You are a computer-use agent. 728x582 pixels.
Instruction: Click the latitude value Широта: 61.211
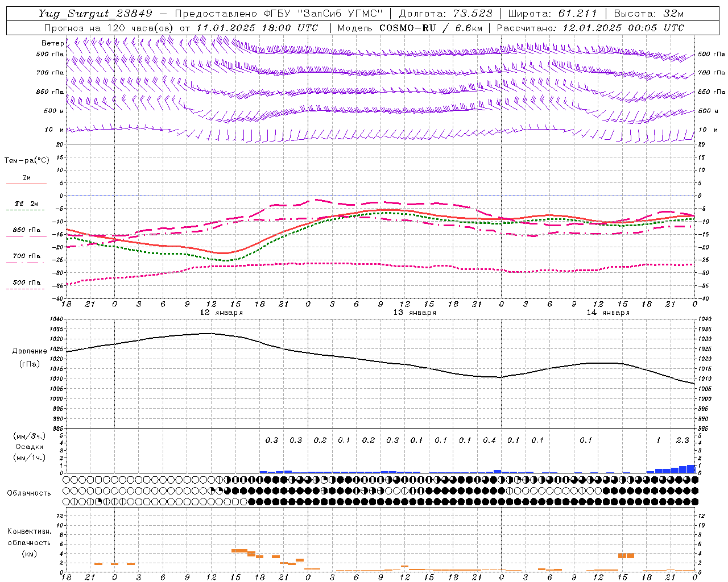pos(552,14)
